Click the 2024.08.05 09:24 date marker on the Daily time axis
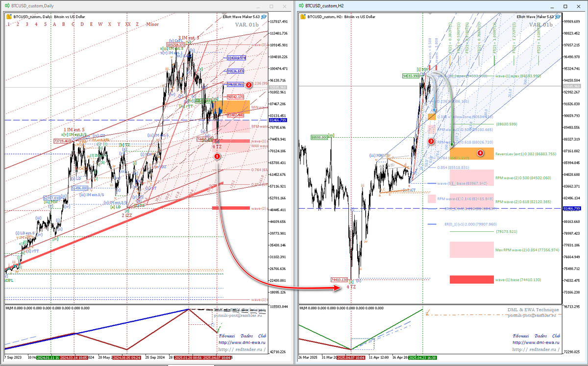 (x=127, y=358)
